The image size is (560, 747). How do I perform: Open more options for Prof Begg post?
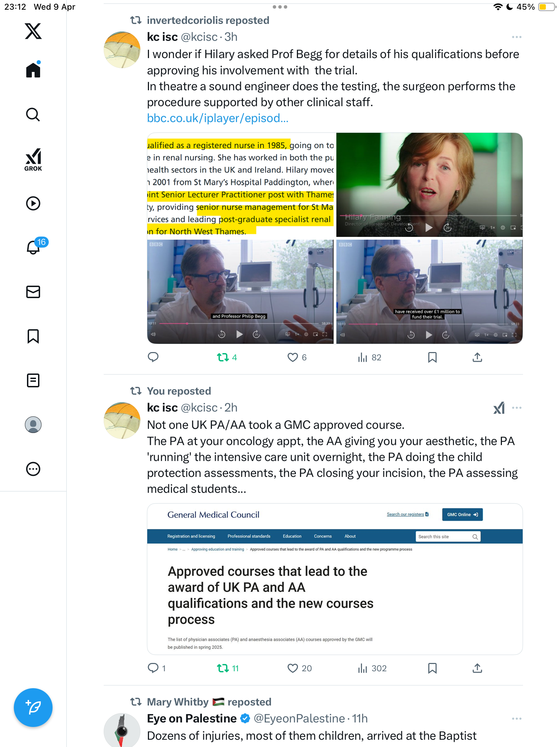(x=516, y=37)
